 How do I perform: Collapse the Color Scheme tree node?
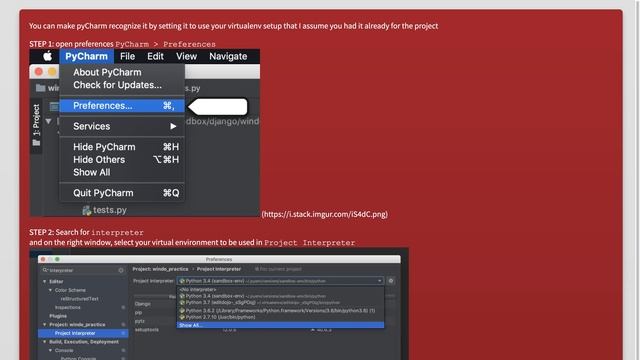coord(50,290)
